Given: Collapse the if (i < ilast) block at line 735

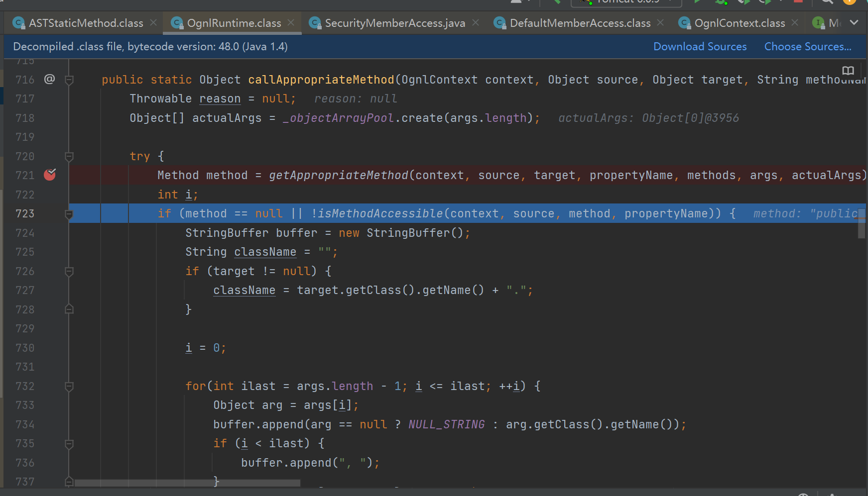Looking at the screenshot, I should (69, 444).
